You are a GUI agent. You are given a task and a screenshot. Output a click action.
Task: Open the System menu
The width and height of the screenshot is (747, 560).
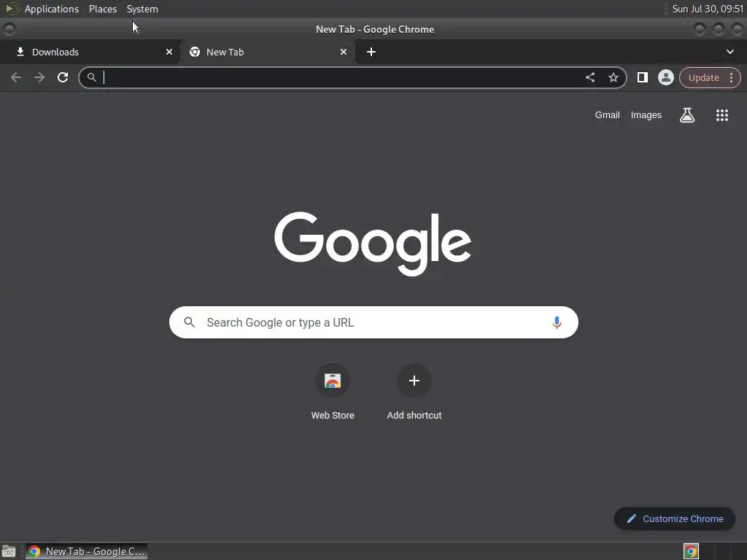[x=142, y=9]
